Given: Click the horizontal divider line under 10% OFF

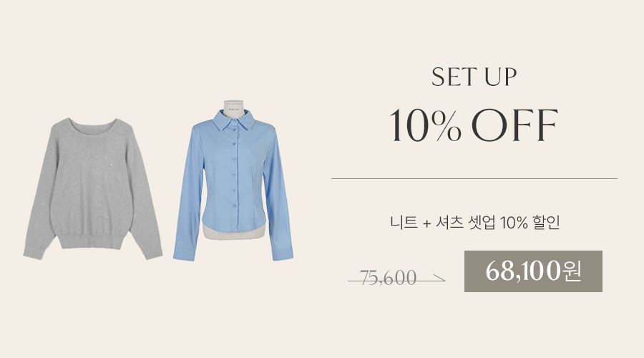Looking at the screenshot, I should pyautogui.click(x=474, y=179).
